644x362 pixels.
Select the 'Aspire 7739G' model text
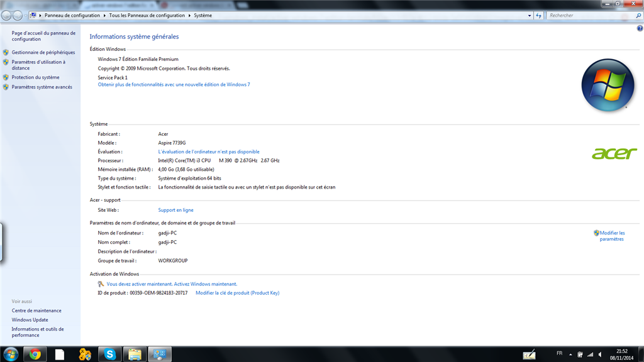click(172, 143)
